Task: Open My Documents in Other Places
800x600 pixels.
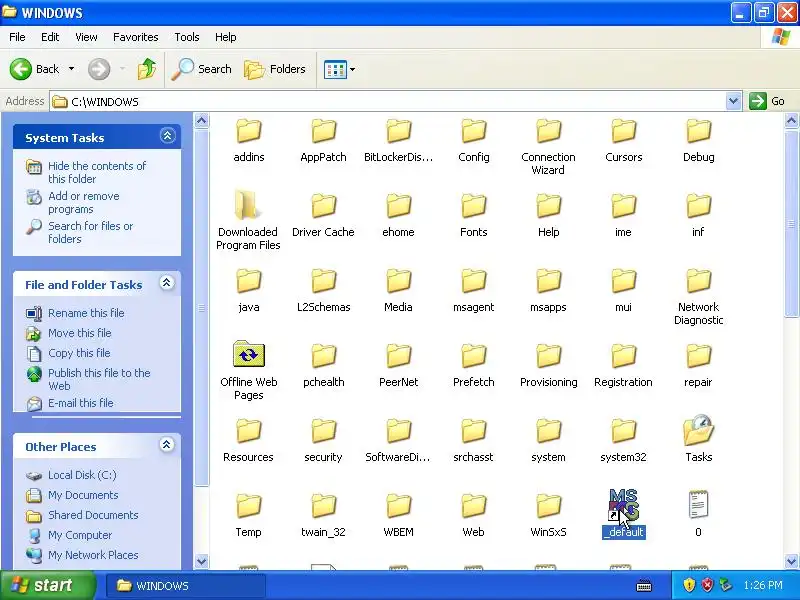Action: click(x=83, y=495)
